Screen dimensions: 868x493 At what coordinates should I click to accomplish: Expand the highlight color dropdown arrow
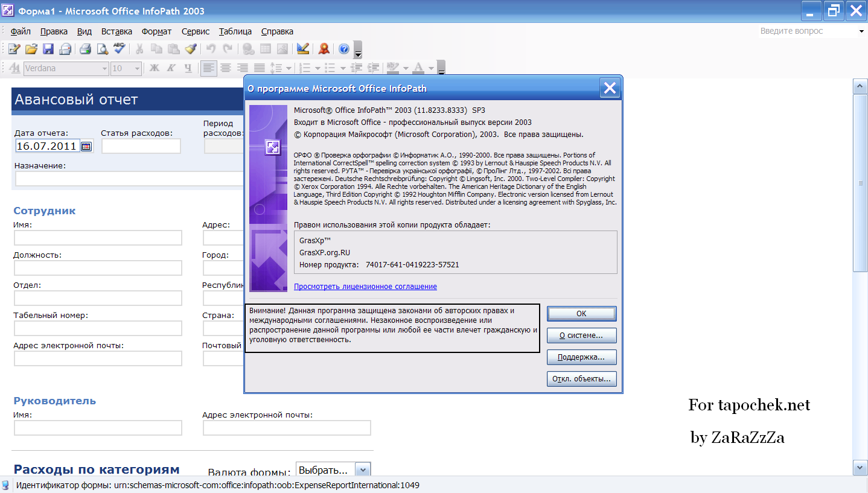(406, 68)
